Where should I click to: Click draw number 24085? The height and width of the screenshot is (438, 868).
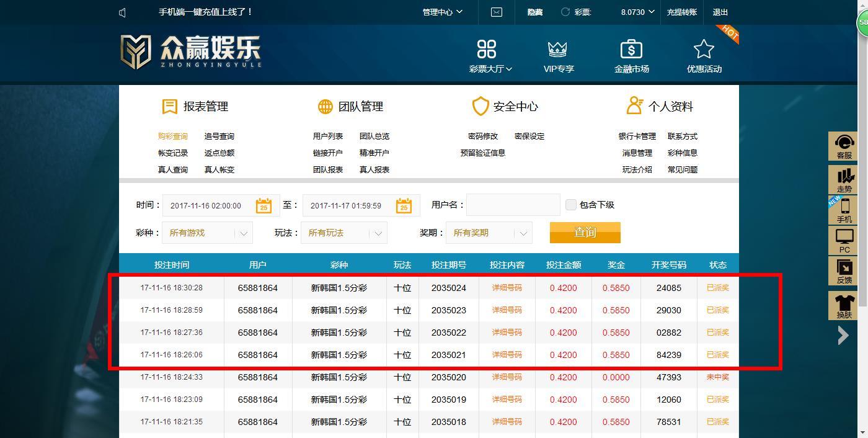click(x=669, y=288)
